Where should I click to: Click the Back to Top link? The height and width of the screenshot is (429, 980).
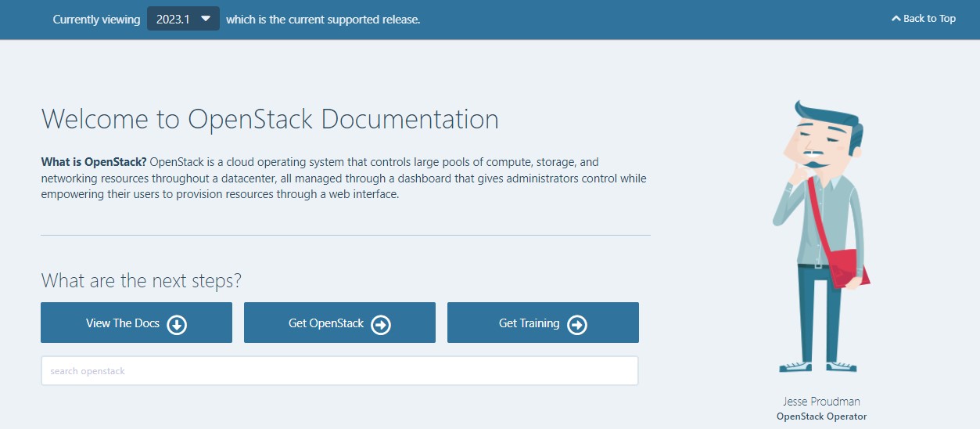924,19
